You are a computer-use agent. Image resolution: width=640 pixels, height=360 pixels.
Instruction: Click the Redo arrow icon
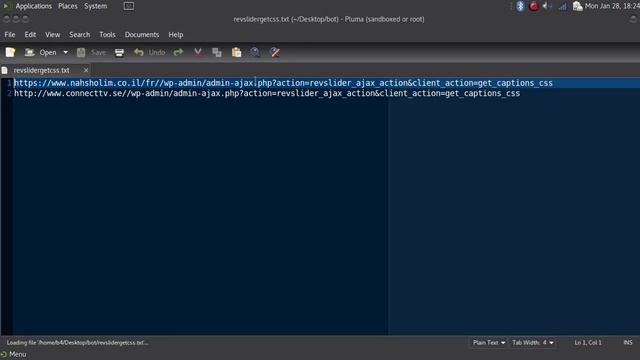coord(178,52)
